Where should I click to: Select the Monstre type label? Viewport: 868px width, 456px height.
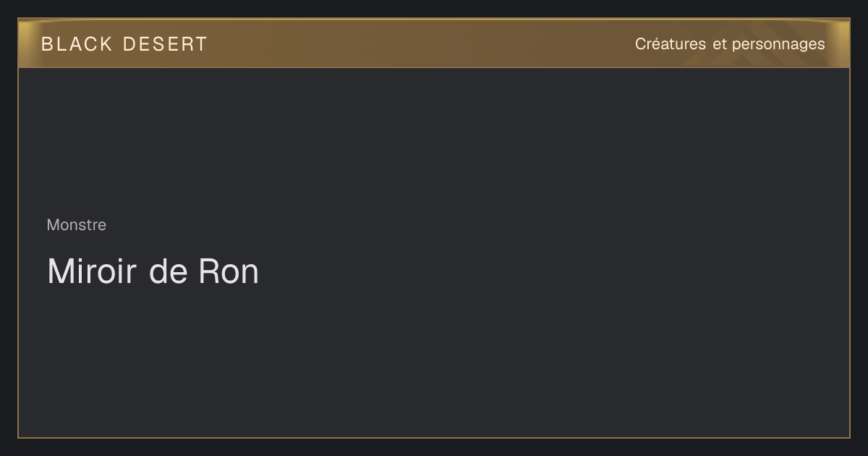tap(77, 225)
